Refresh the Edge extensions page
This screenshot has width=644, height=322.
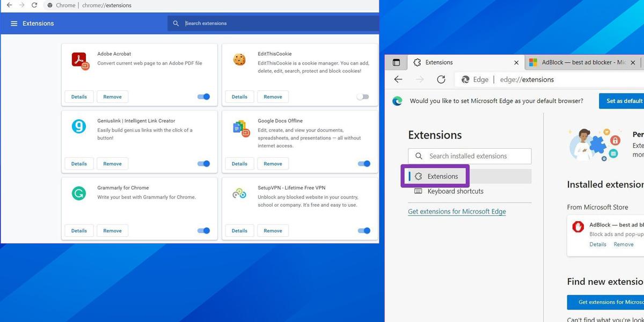pyautogui.click(x=441, y=79)
